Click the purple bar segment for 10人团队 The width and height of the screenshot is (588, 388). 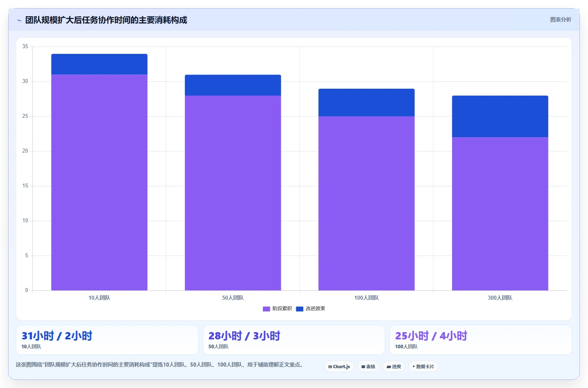point(99,182)
